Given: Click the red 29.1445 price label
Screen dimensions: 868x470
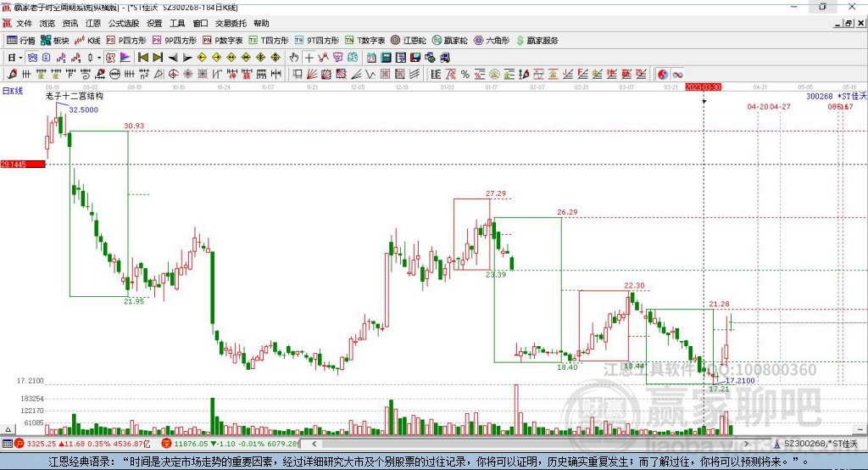Looking at the screenshot, I should pos(23,164).
